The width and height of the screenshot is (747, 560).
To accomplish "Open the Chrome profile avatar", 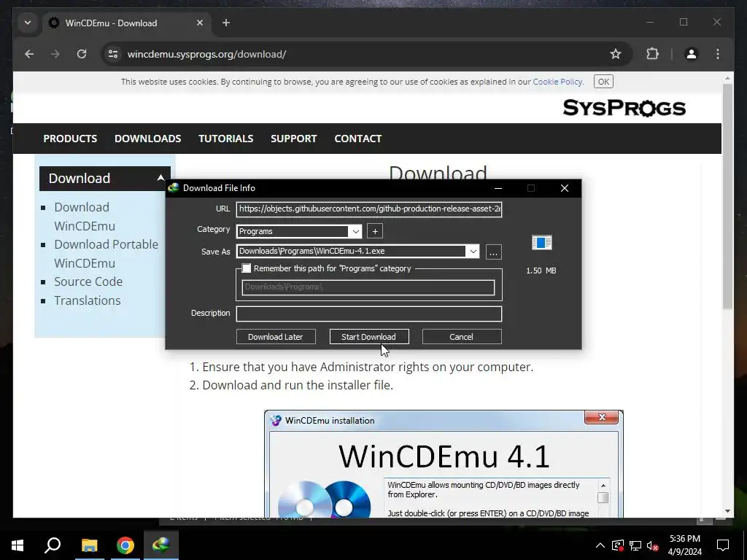I will (x=692, y=54).
